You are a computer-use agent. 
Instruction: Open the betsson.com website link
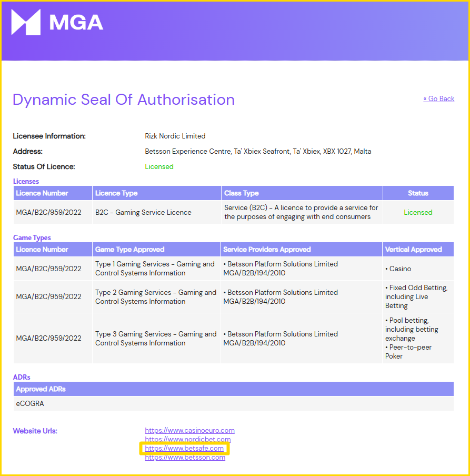coord(185,458)
